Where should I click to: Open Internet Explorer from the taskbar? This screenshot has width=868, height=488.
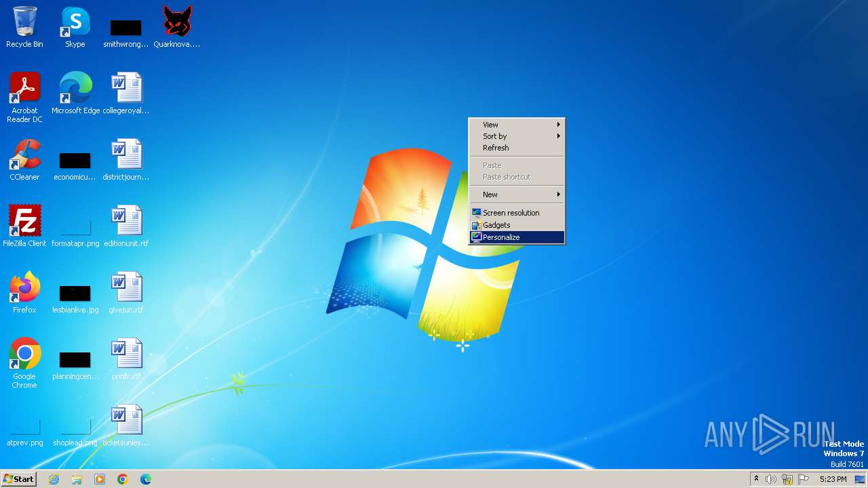54,479
